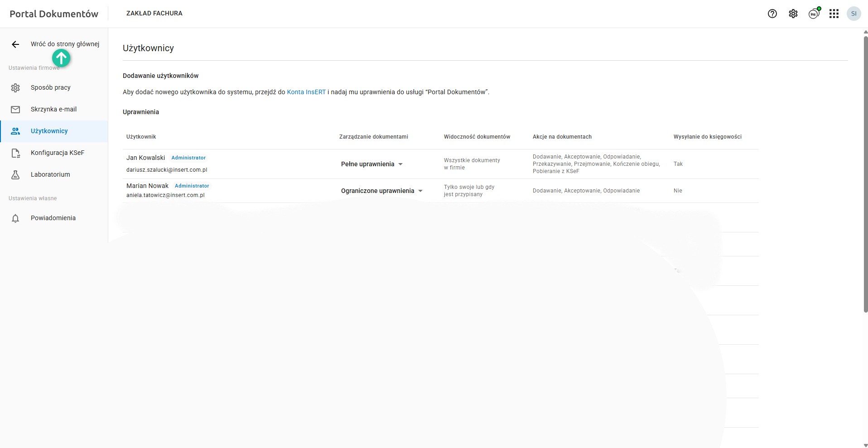Click Wróć do strony głównej link
The height and width of the screenshot is (448, 868).
tap(65, 44)
